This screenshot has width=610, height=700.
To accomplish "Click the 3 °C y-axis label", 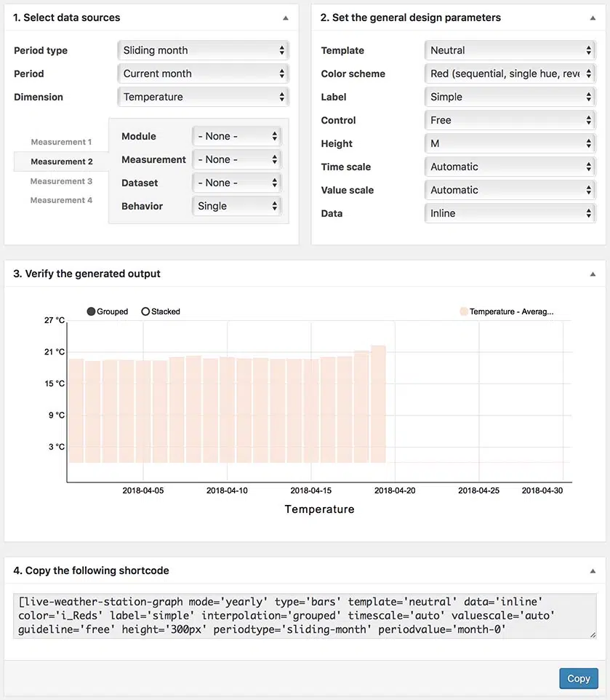I will [x=57, y=447].
